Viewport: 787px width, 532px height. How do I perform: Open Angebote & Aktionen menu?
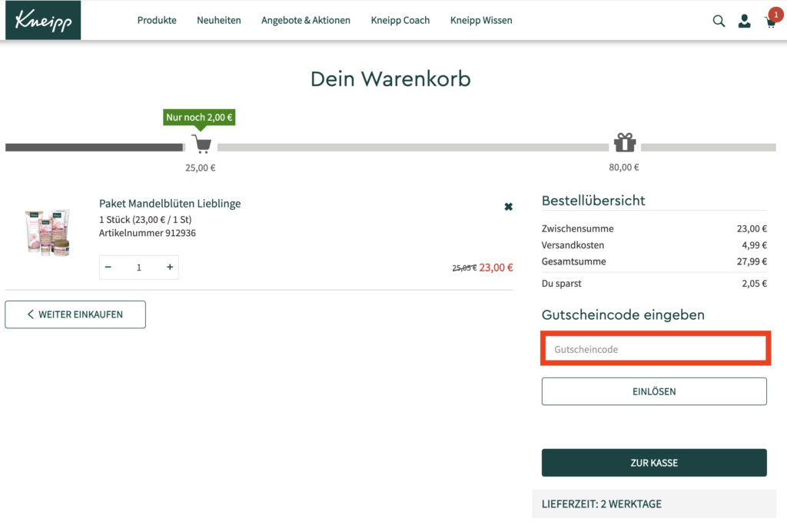tap(306, 21)
